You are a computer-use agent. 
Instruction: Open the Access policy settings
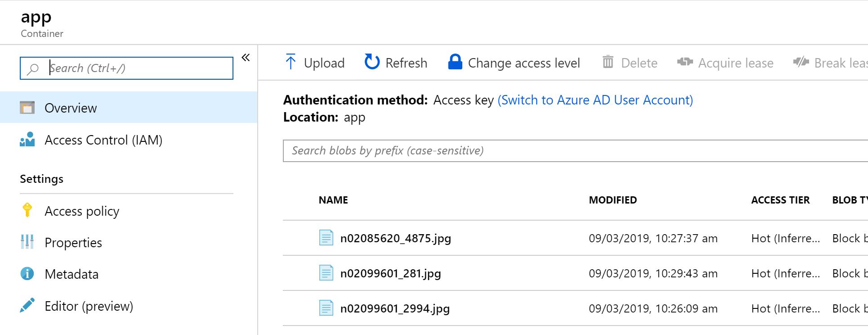pyautogui.click(x=82, y=211)
